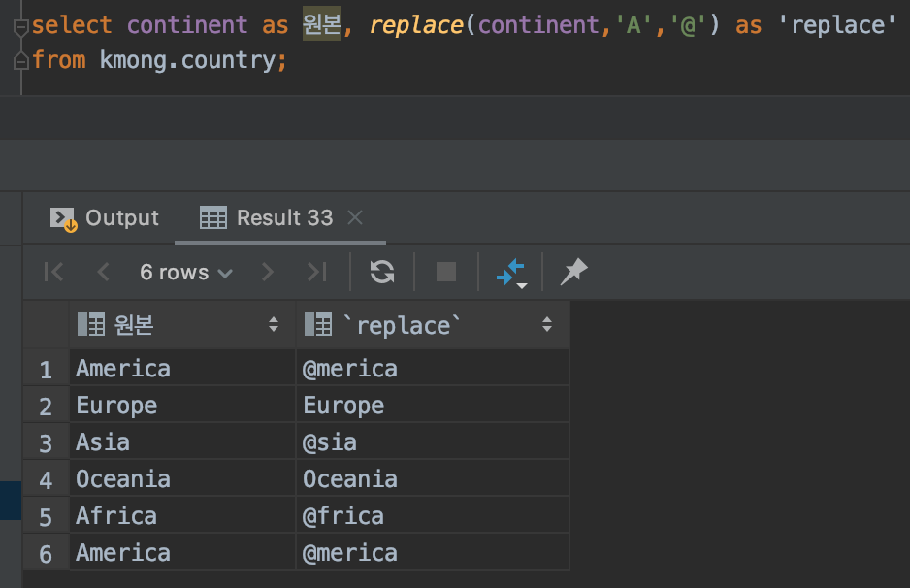Click the Europe cell in the 원본 column

point(116,406)
